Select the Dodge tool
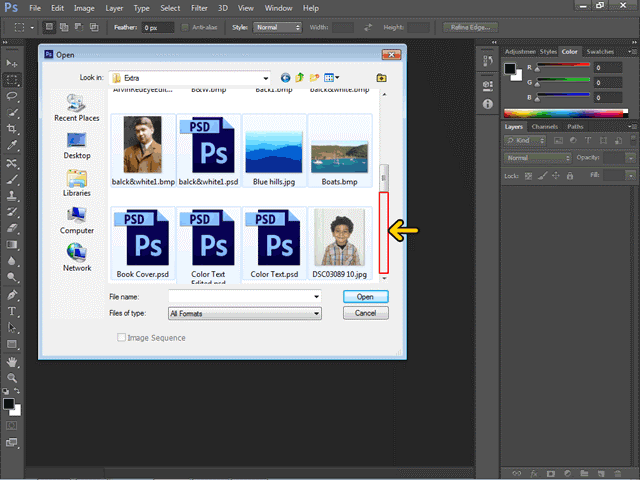Screen dimensions: 640x480 11,277
